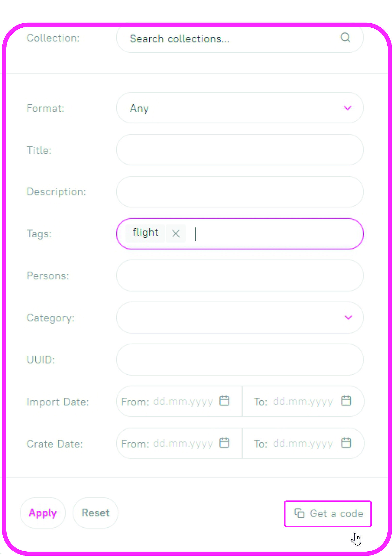This screenshot has width=392, height=556.
Task: Focus the Persons input field
Action: coord(240,275)
